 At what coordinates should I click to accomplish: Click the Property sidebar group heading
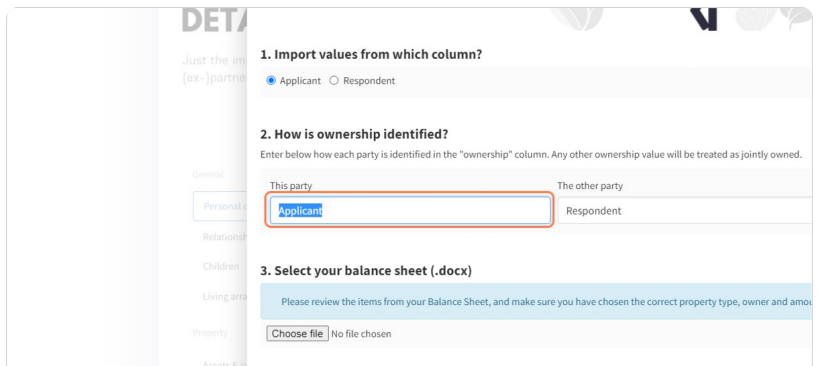tap(210, 333)
